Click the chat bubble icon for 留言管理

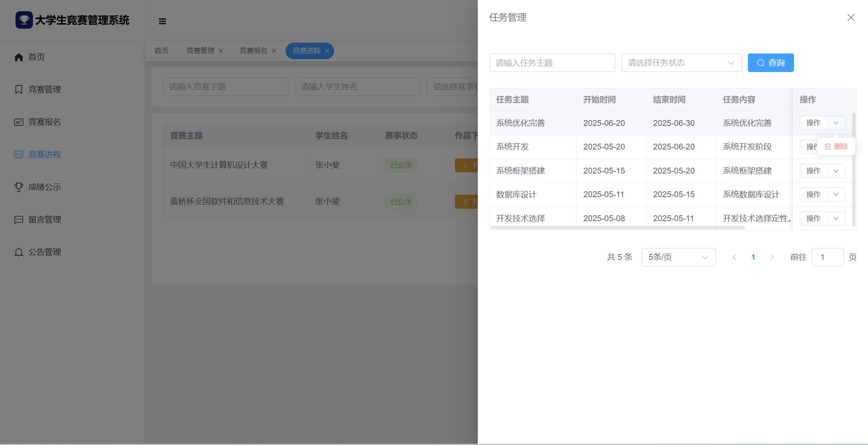point(19,220)
